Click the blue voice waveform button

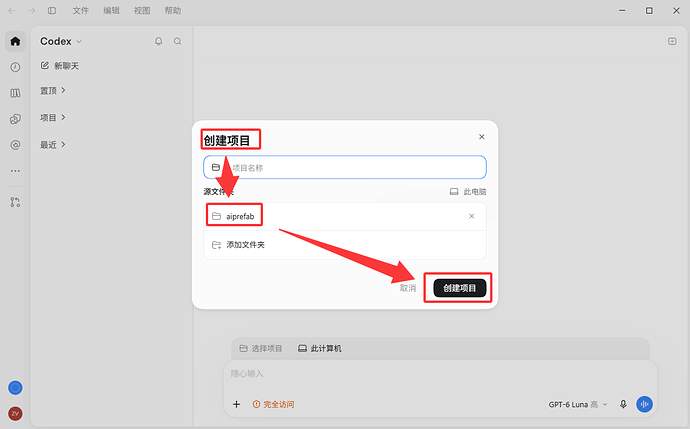tap(644, 404)
